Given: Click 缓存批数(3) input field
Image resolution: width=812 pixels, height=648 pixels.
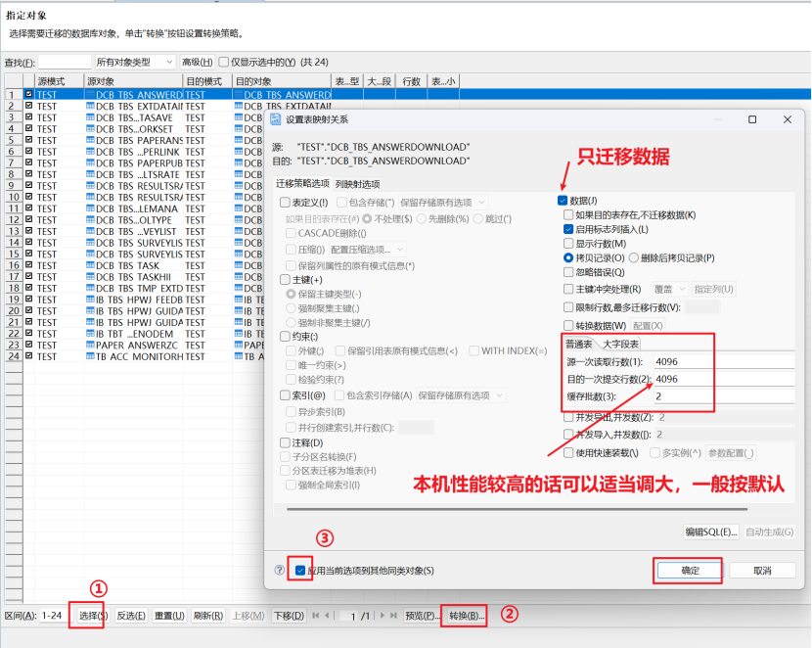Looking at the screenshot, I should 724,396.
